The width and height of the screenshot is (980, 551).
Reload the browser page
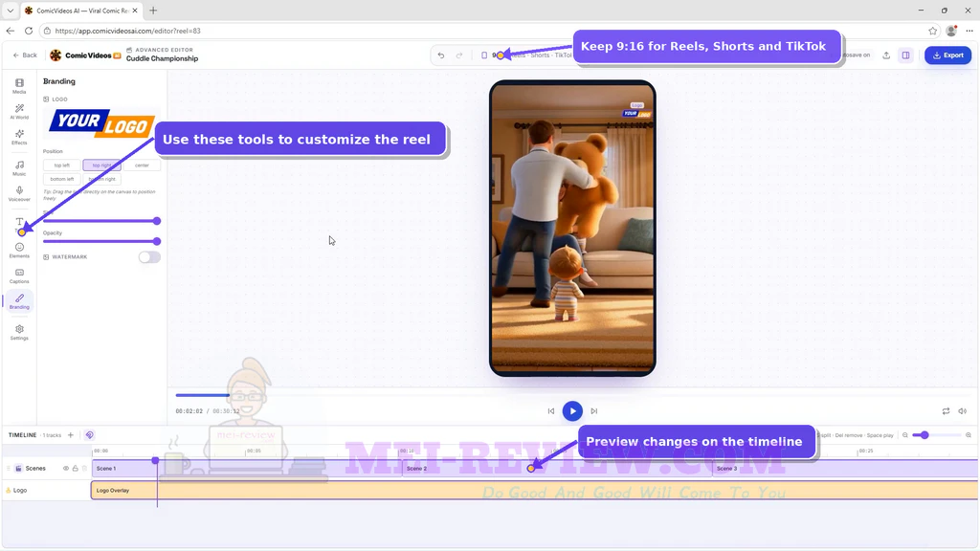29,31
